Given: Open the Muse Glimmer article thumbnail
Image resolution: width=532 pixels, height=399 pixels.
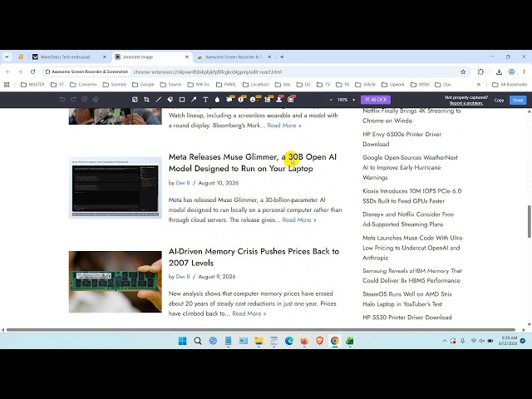Looking at the screenshot, I should coord(116,188).
